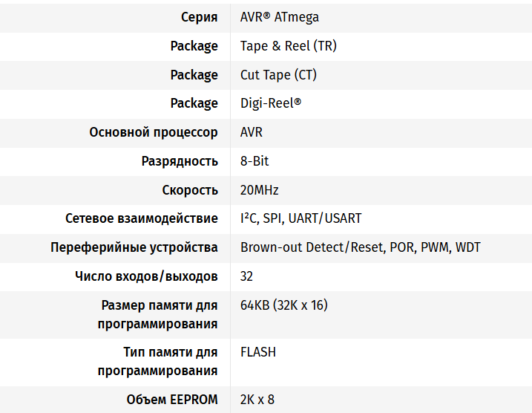Select the '8-Bit' value
Image resolution: width=532 pixels, height=413 pixels.
click(x=254, y=161)
